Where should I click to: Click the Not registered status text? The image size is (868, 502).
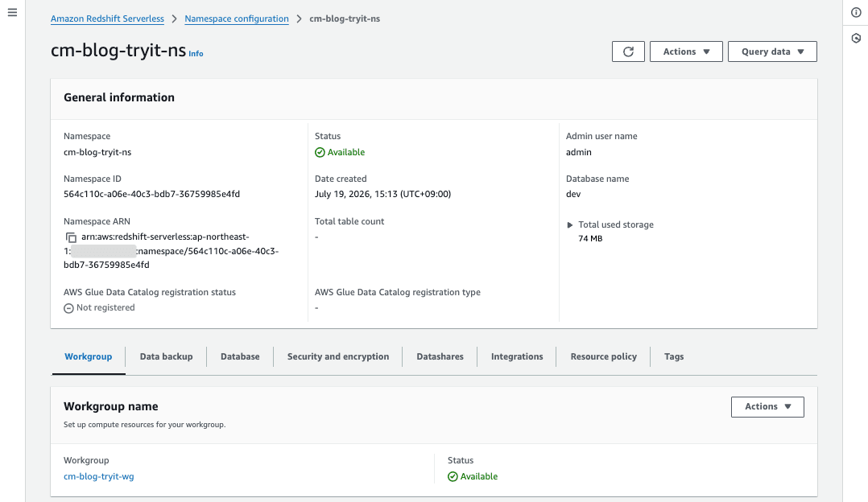pos(105,308)
